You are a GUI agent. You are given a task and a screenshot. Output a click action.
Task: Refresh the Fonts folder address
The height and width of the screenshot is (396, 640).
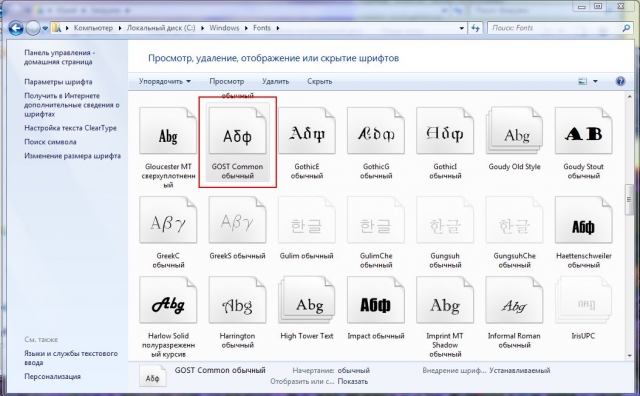point(475,28)
